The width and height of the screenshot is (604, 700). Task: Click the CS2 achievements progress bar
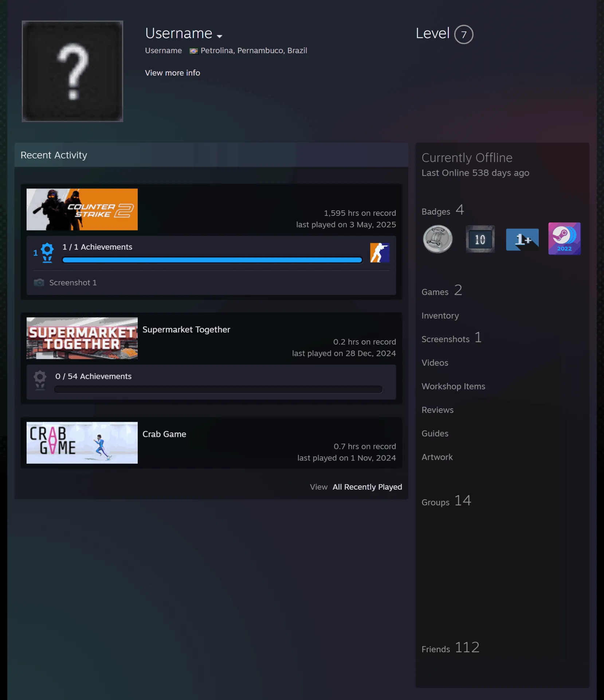coord(212,260)
